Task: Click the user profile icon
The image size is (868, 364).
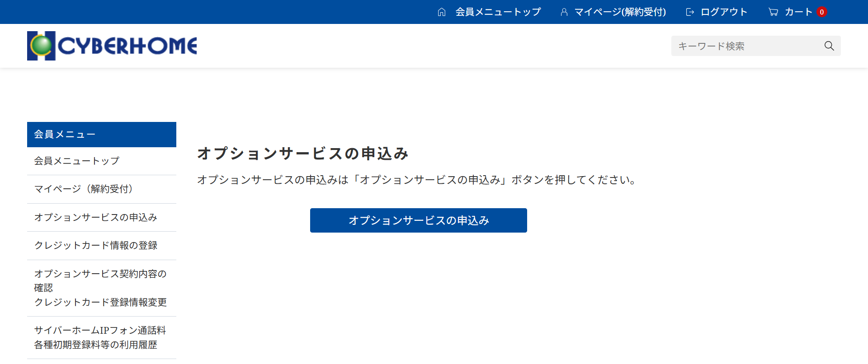Action: (564, 12)
